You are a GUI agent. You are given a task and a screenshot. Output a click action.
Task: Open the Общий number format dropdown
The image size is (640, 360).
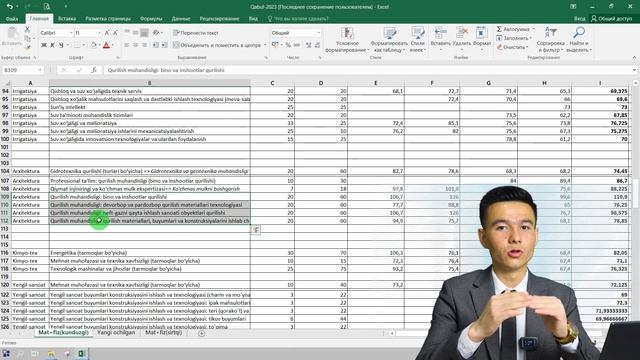[x=319, y=33]
